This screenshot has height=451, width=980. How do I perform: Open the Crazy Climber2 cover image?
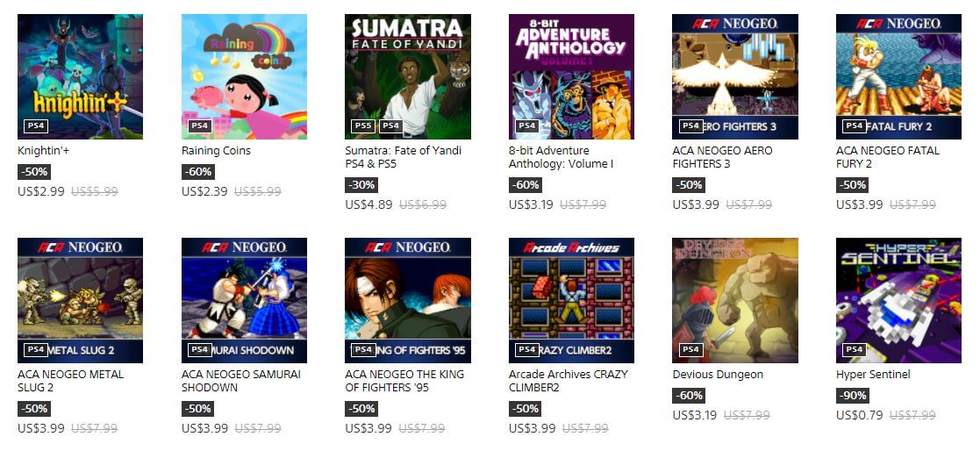571,300
